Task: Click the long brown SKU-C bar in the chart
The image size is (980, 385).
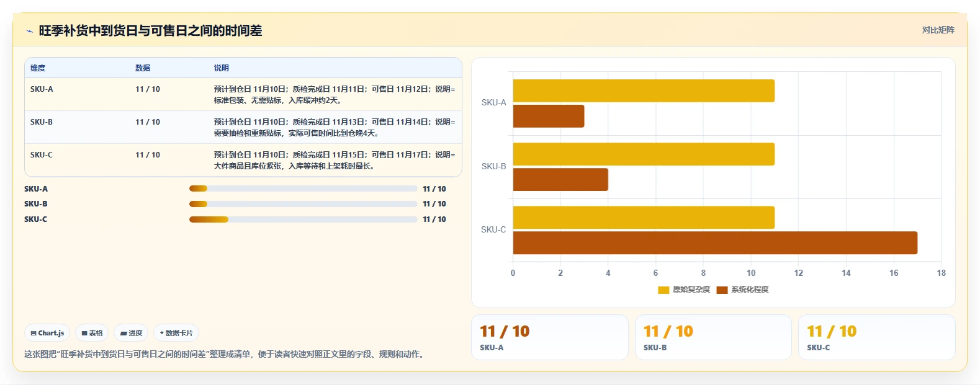Action: point(715,242)
